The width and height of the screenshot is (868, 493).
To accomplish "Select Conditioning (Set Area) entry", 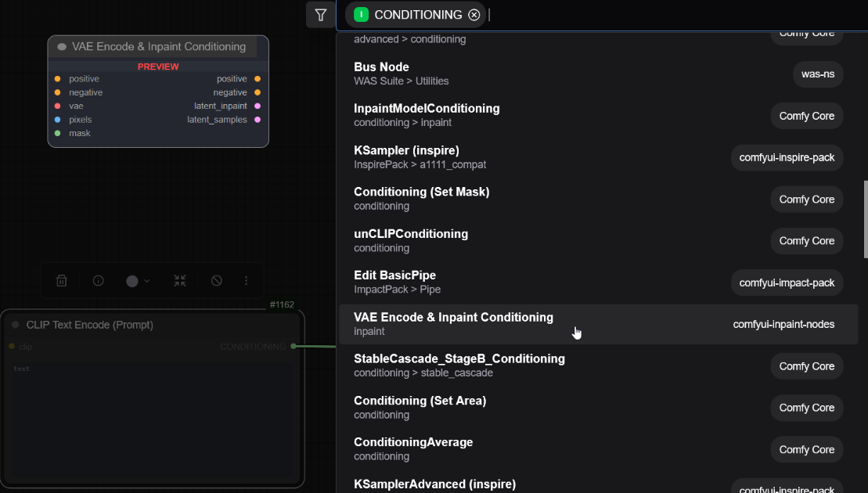I will 598,408.
